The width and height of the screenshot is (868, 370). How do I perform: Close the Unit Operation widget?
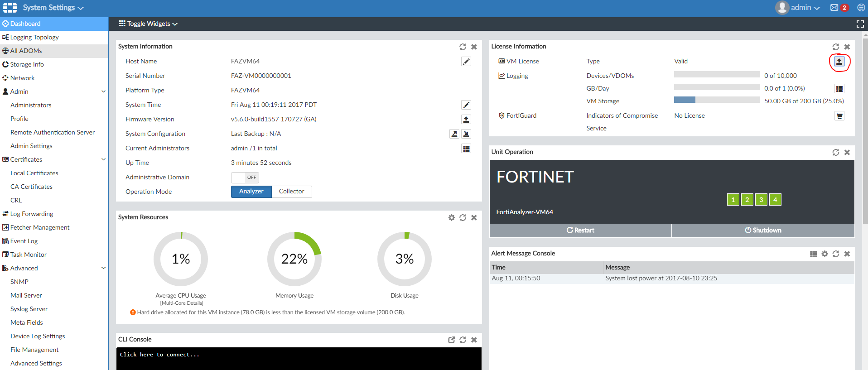[x=847, y=152]
